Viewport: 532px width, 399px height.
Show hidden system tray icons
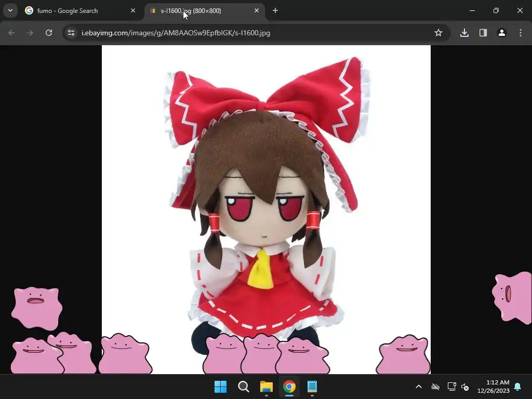pos(419,387)
